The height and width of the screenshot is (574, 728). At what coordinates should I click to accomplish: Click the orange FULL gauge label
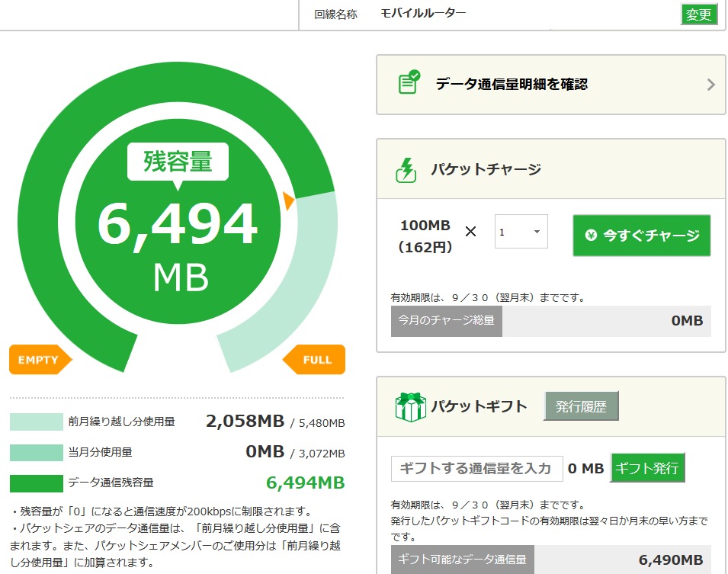(315, 360)
